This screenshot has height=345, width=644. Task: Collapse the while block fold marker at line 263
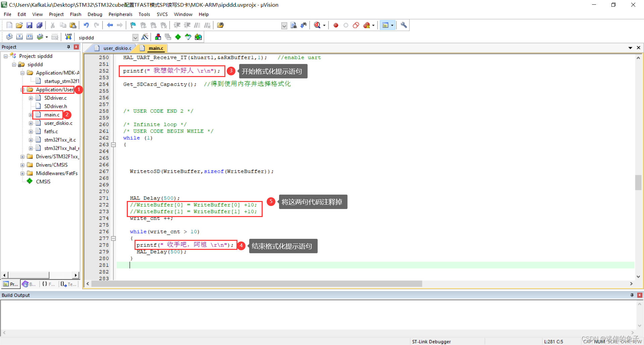[113, 145]
